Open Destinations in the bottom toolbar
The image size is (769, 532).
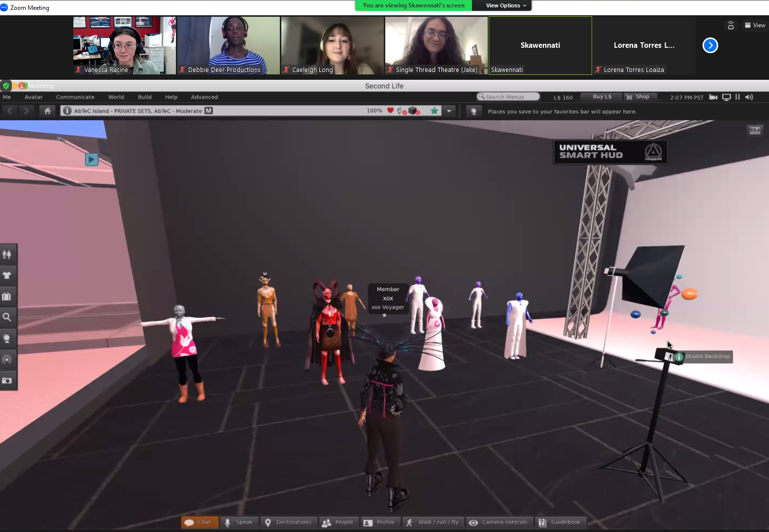(x=288, y=522)
